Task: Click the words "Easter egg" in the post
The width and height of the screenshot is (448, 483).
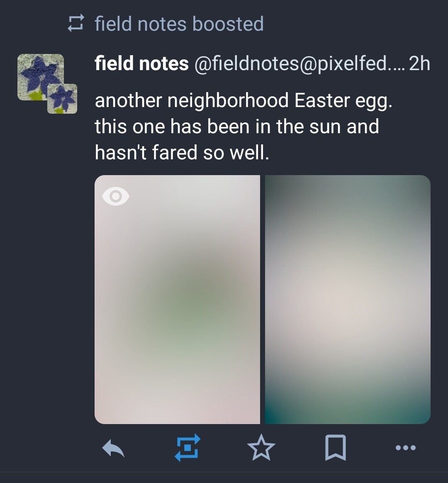Action: [x=343, y=101]
